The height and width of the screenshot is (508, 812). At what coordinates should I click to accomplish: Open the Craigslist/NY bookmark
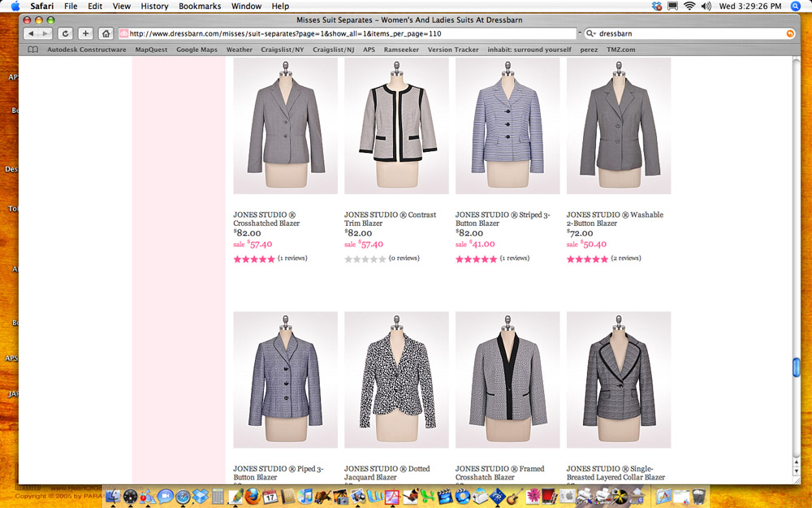283,50
